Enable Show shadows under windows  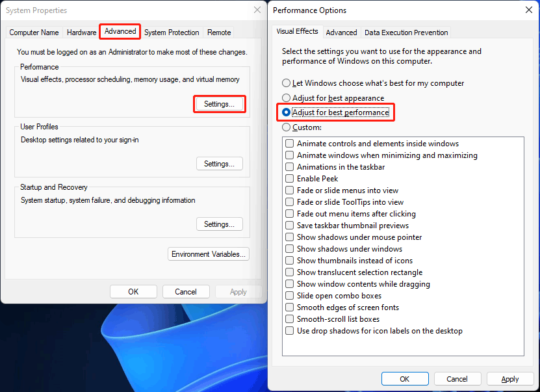tap(289, 249)
